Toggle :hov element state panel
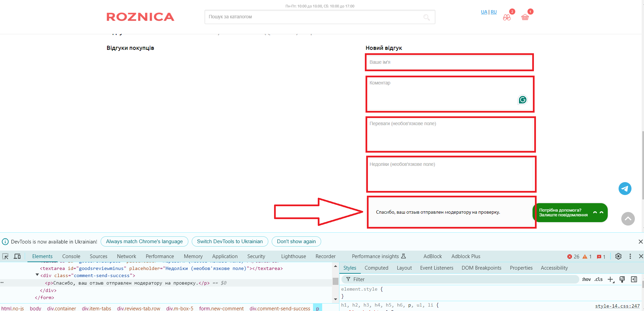The height and width of the screenshot is (311, 644). [x=586, y=279]
